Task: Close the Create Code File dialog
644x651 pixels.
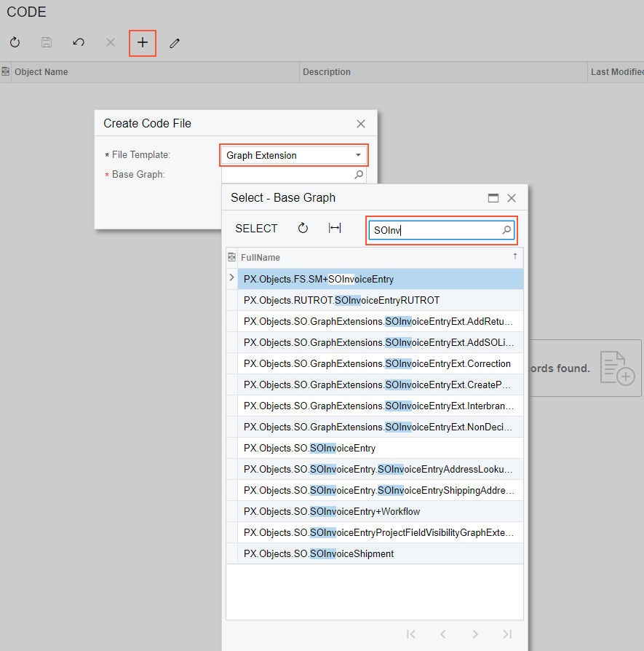Action: pyautogui.click(x=361, y=124)
